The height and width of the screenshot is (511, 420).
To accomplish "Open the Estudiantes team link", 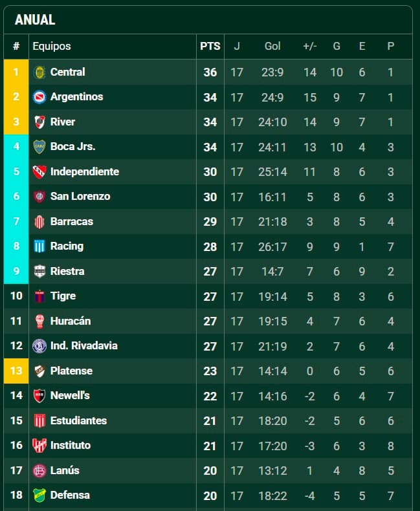I will 78,420.
